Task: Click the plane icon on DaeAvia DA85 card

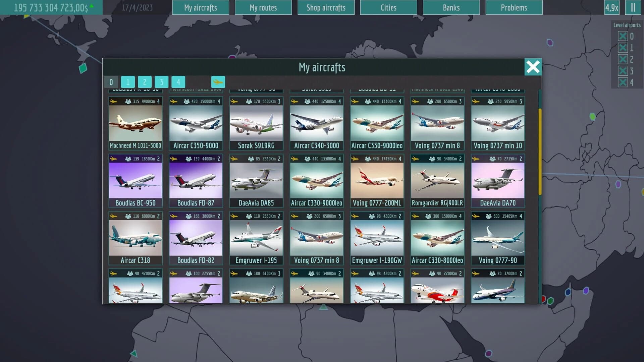Action: [234, 159]
